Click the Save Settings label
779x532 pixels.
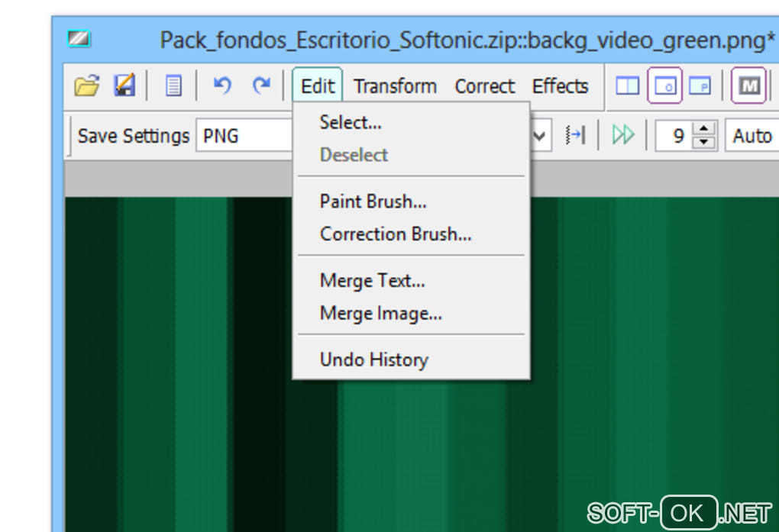pyautogui.click(x=133, y=136)
